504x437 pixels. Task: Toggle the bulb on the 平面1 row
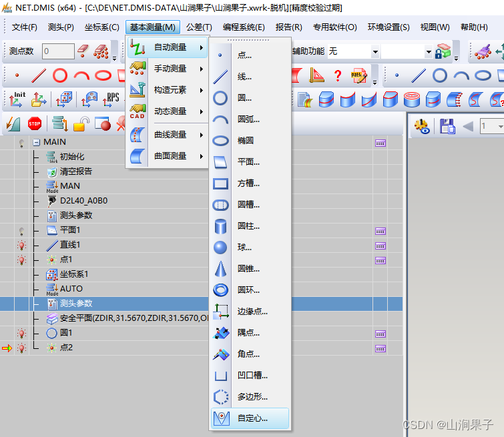(x=21, y=231)
